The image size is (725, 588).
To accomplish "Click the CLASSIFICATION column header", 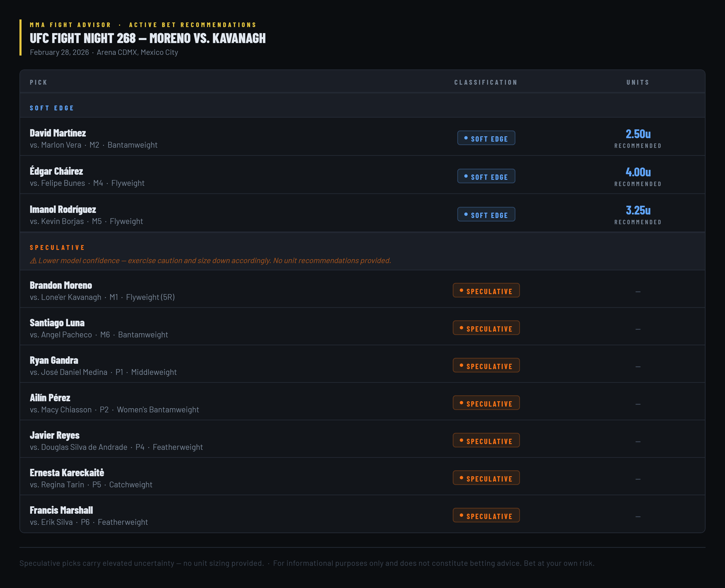I will (486, 82).
